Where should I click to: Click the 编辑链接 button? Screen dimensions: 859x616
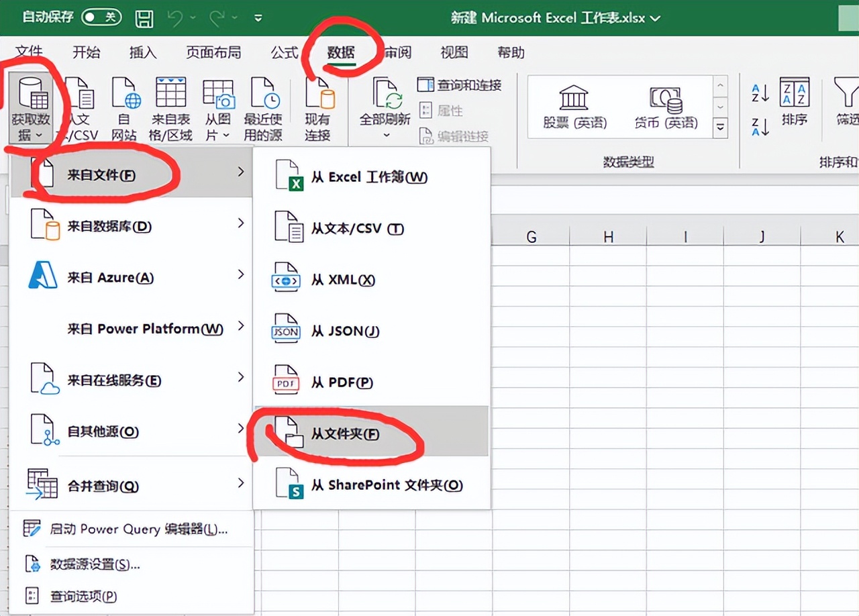click(454, 136)
